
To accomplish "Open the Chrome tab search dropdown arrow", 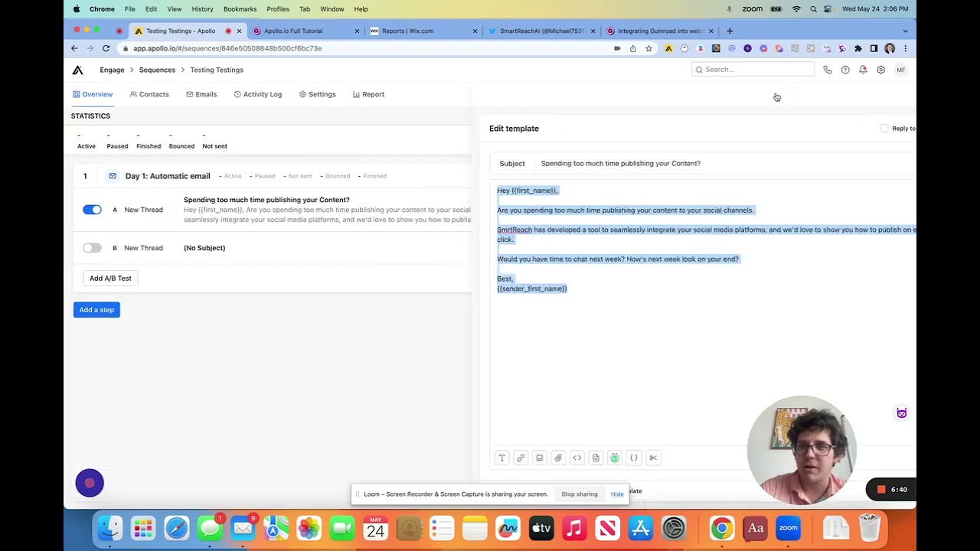I will (905, 31).
